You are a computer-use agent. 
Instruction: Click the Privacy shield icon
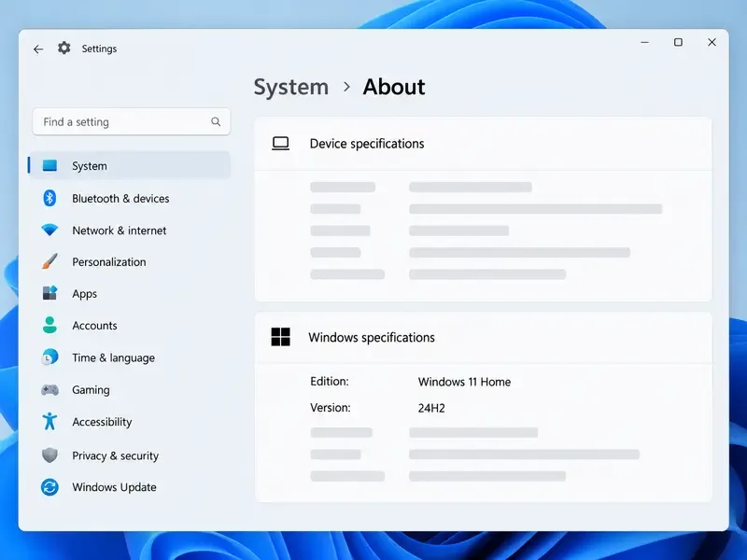tap(49, 455)
